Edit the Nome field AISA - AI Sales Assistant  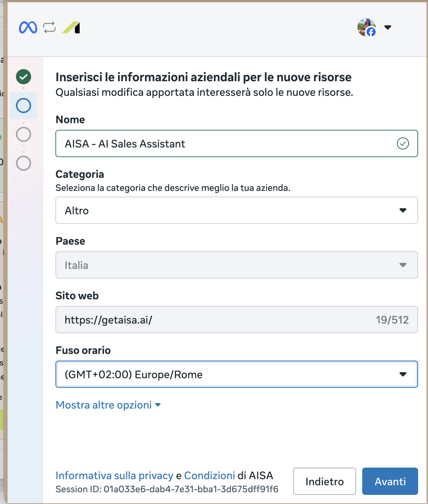point(237,143)
